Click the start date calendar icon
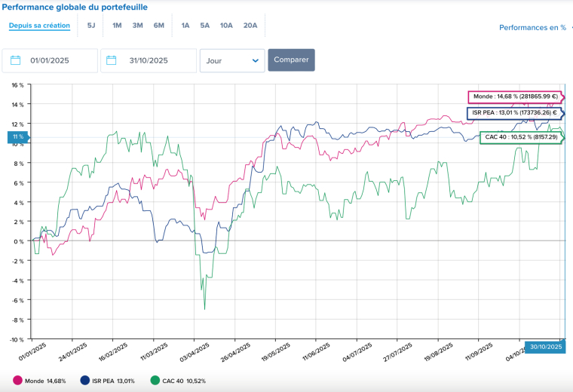This screenshot has width=573, height=392. click(16, 60)
